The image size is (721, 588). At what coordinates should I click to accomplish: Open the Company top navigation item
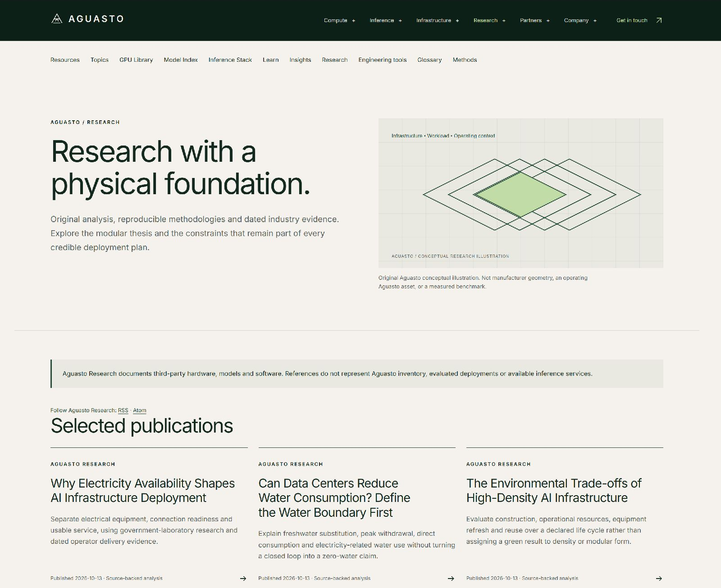(576, 20)
